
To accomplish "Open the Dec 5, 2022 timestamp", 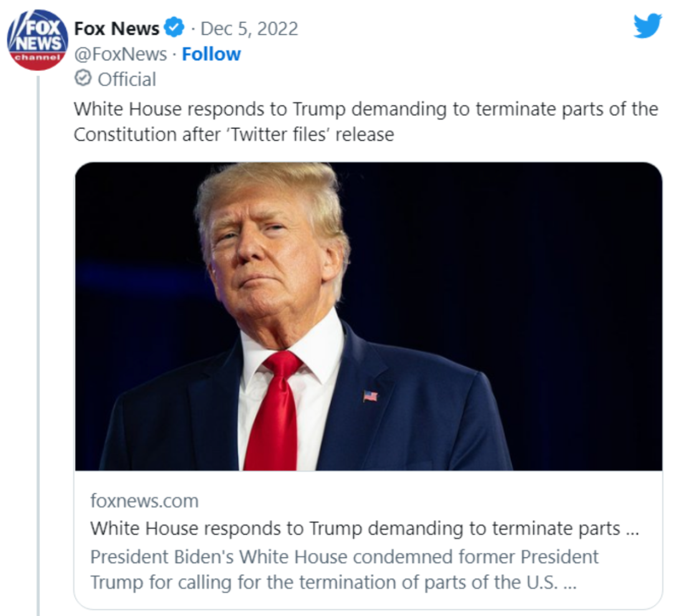I will click(x=249, y=29).
